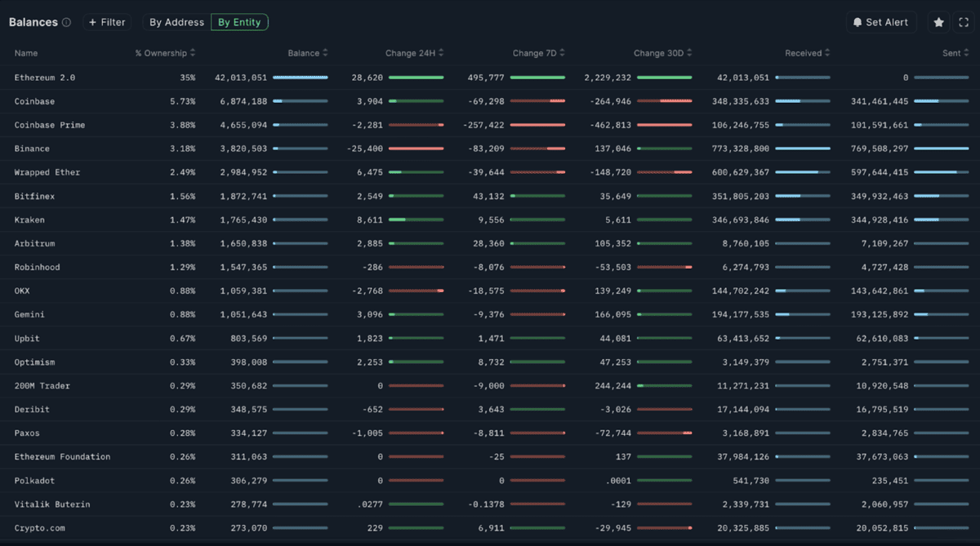Click Deribit 7D change 3,643
The height and width of the screenshot is (546, 980).
click(491, 409)
